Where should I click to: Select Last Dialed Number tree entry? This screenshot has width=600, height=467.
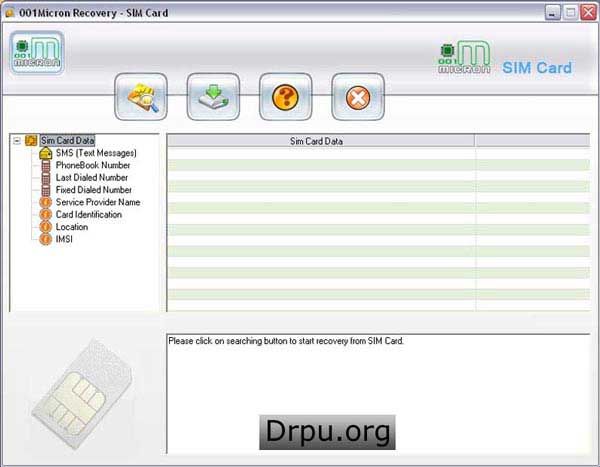(x=92, y=178)
